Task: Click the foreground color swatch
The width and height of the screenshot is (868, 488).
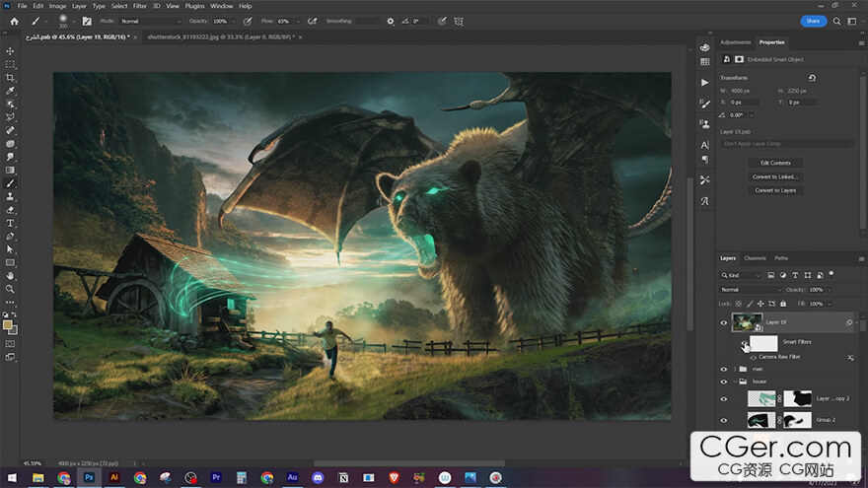Action: coord(8,325)
